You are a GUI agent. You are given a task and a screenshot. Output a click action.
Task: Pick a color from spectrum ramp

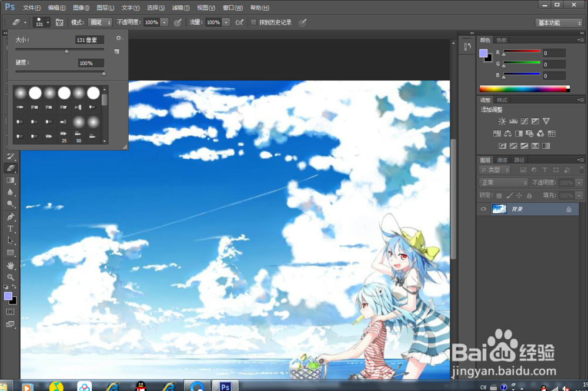[x=524, y=89]
